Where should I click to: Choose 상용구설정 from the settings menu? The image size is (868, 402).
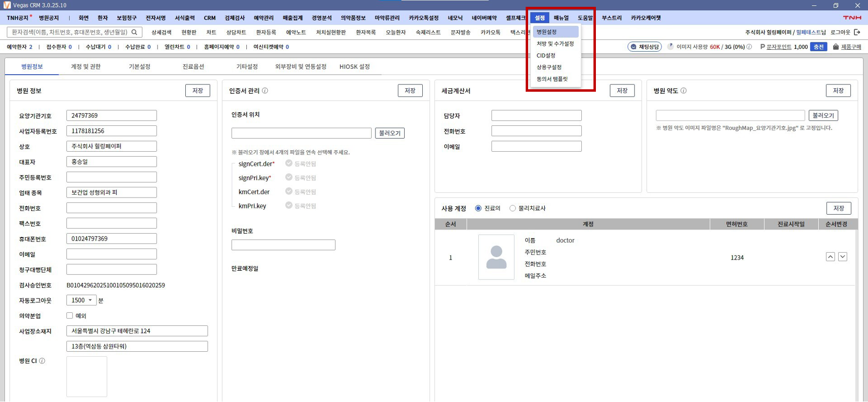point(555,67)
